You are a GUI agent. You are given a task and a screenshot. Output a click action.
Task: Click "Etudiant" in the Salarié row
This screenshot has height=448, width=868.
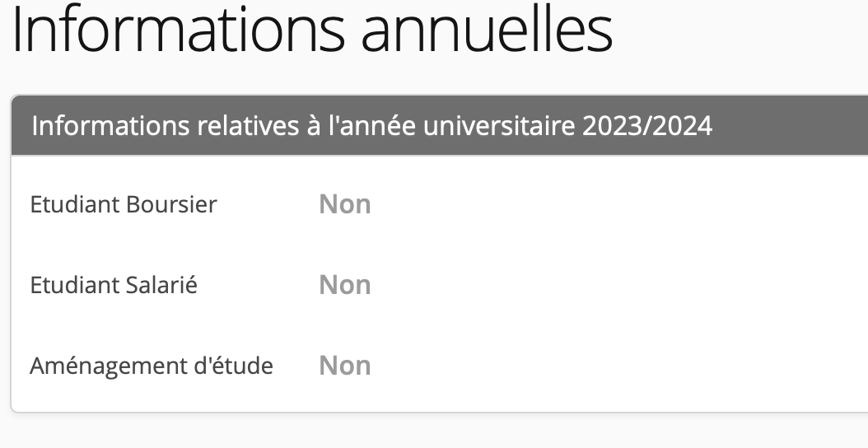pos(74,285)
